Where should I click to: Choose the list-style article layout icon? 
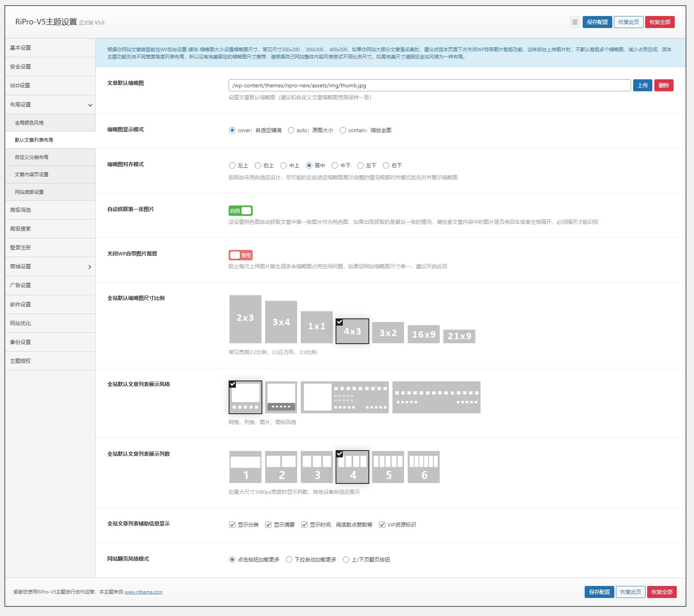click(x=281, y=397)
